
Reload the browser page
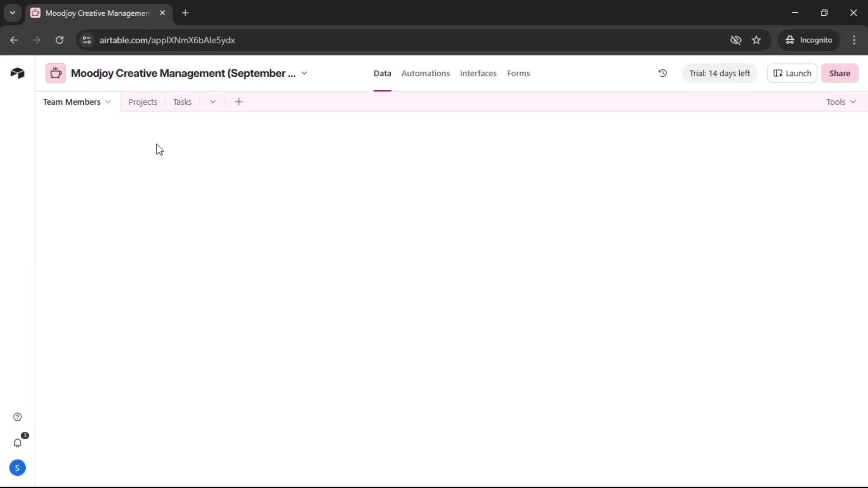coord(59,40)
